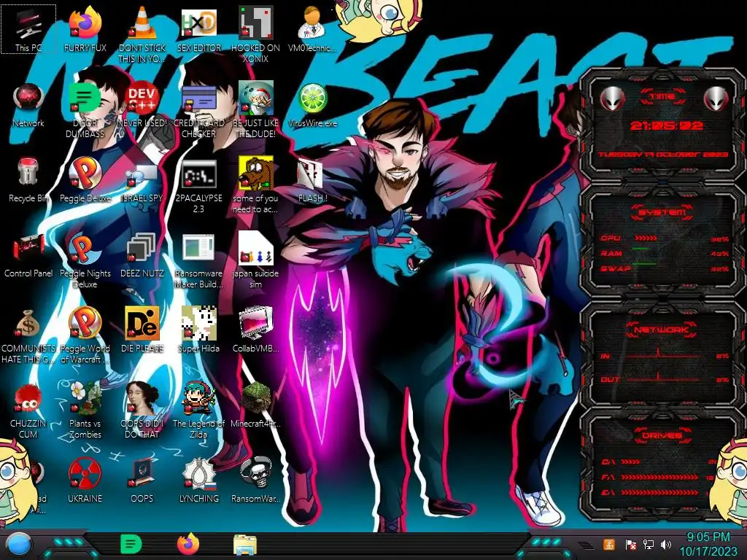This screenshot has height=560, width=747.
Task: Click the DRIVES widget header
Action: coord(662,435)
